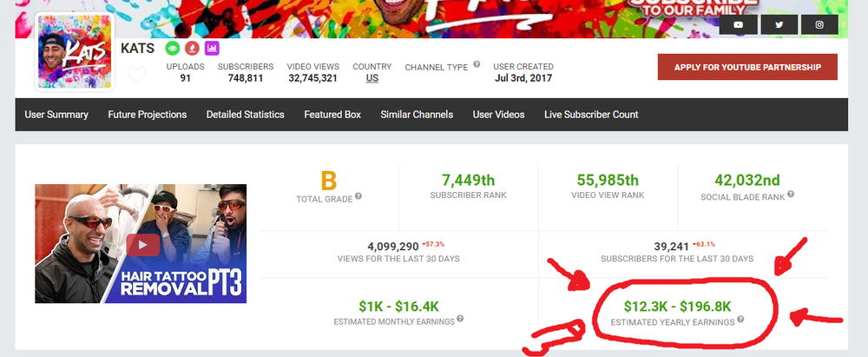868x357 pixels.
Task: Click Apply for YouTube Partnership button
Action: (747, 67)
